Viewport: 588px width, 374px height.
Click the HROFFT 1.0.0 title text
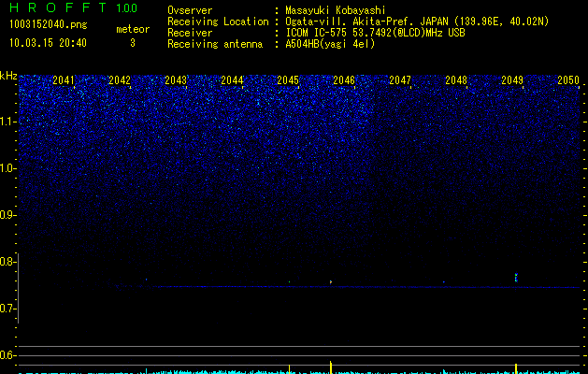click(74, 7)
